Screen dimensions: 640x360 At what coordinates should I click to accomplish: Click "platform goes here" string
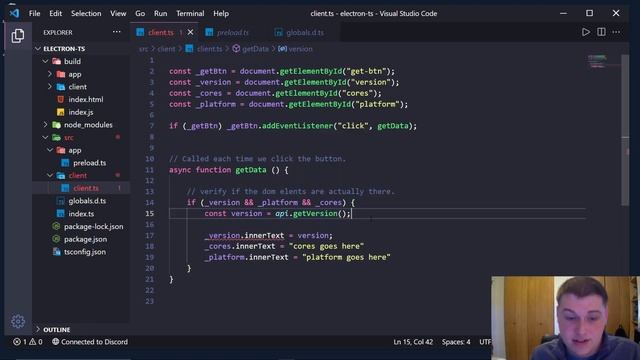pyautogui.click(x=346, y=258)
